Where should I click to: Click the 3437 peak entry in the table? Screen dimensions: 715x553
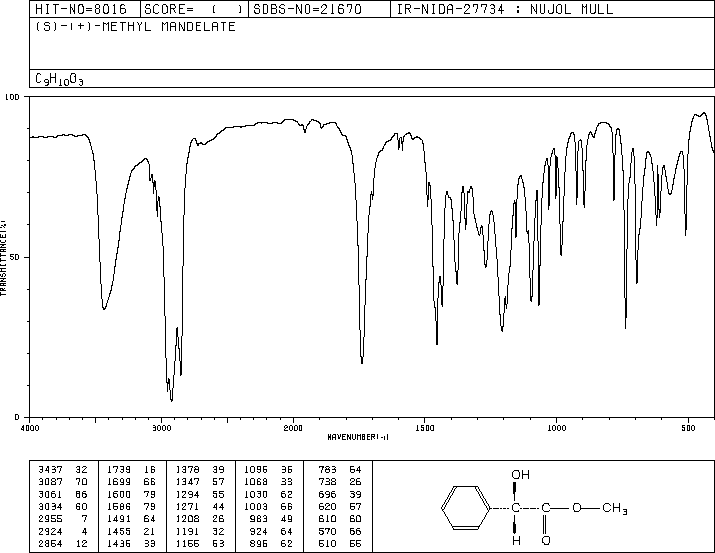pyautogui.click(x=63, y=470)
